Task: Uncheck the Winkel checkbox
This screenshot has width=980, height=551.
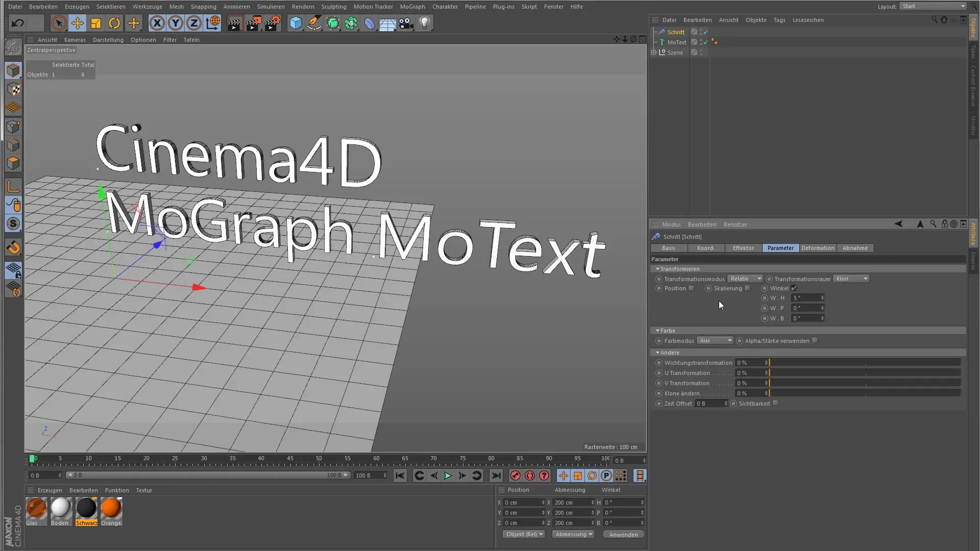Action: tap(794, 288)
